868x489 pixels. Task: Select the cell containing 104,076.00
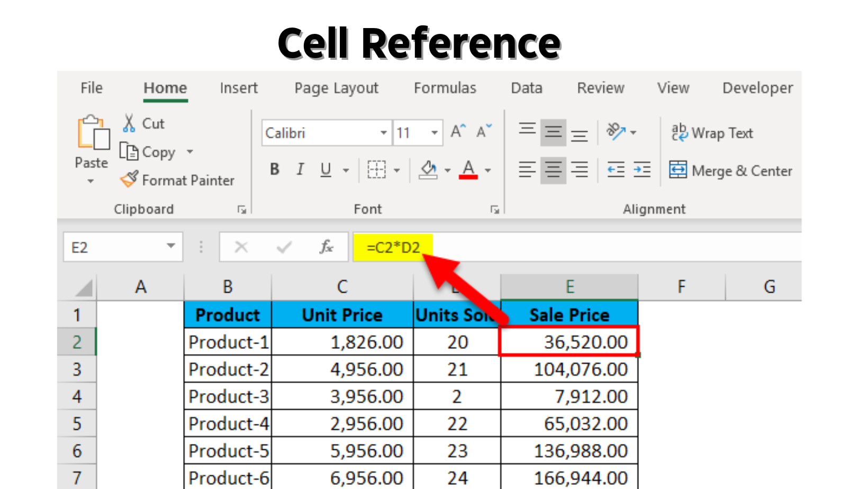pos(569,369)
